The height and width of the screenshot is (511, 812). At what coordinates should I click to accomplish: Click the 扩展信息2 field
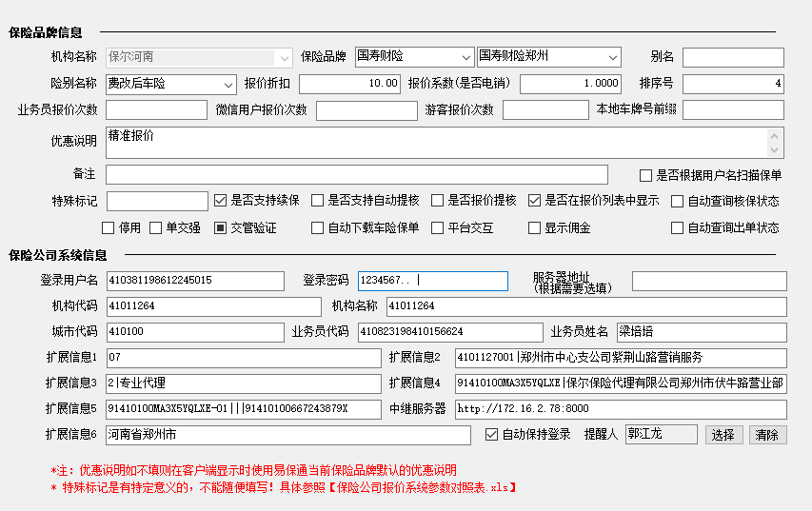click(621, 358)
